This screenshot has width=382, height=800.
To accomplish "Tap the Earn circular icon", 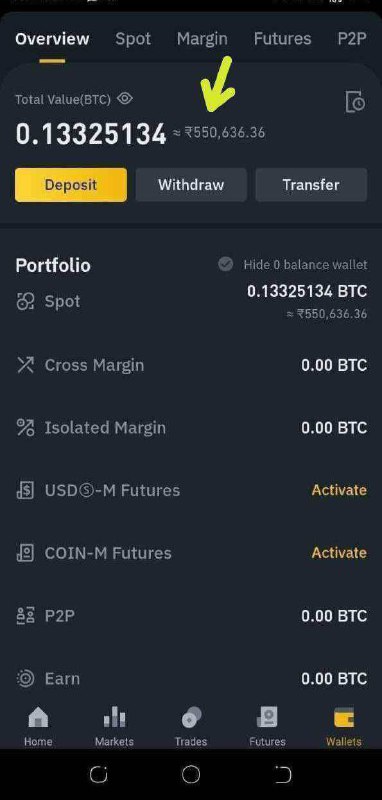I will [x=26, y=679].
